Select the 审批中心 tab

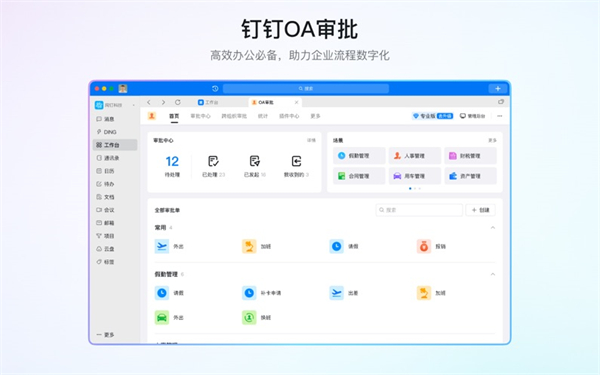(x=201, y=116)
